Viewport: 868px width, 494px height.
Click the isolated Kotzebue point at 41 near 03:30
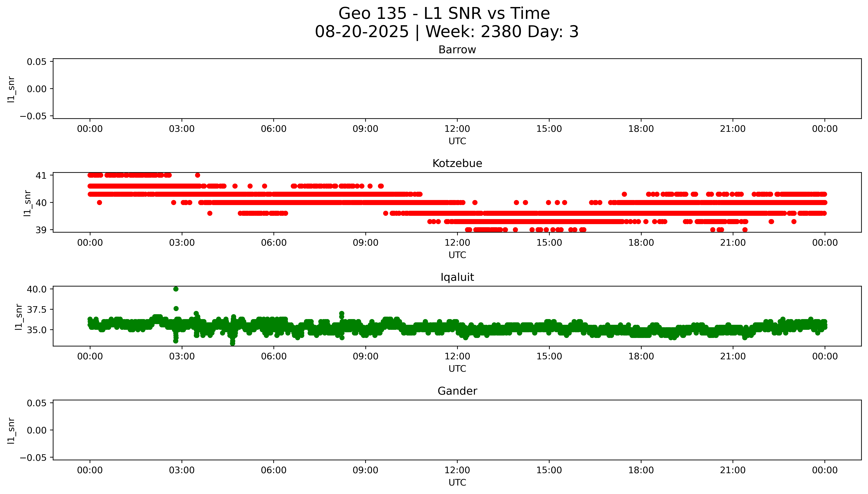(198, 175)
